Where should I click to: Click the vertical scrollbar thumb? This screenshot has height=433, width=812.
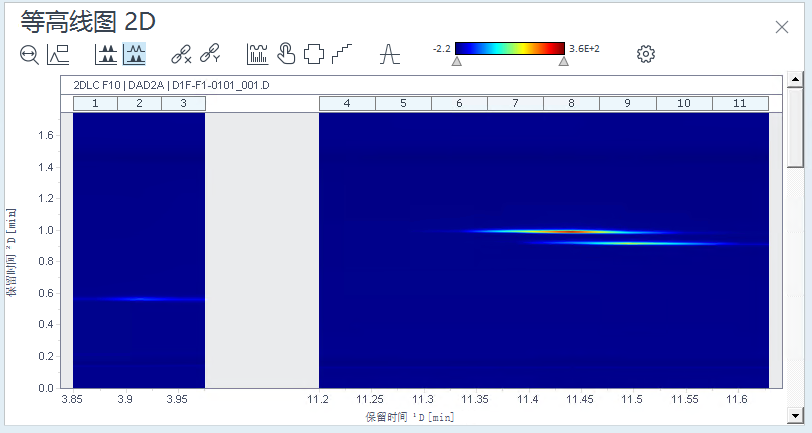[795, 127]
